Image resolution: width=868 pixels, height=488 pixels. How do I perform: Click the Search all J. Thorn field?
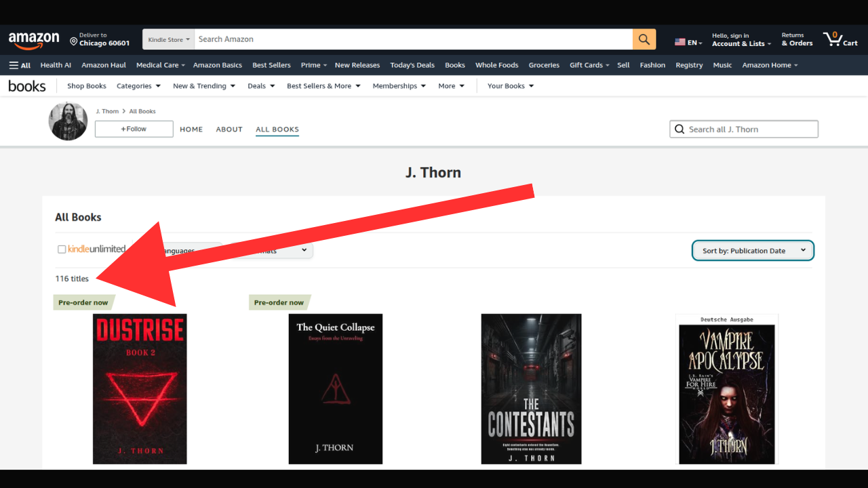[x=744, y=129]
